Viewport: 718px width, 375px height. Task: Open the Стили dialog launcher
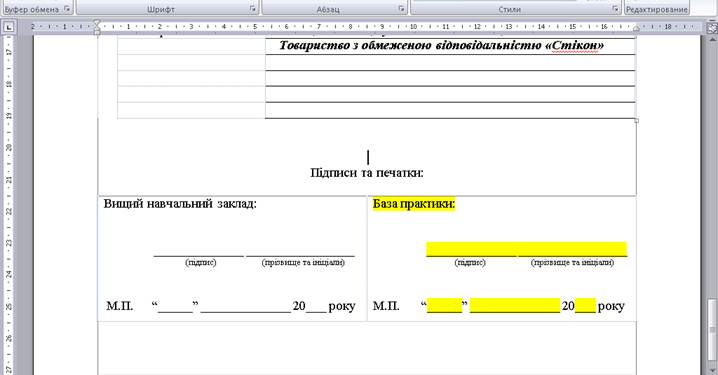coord(615,9)
